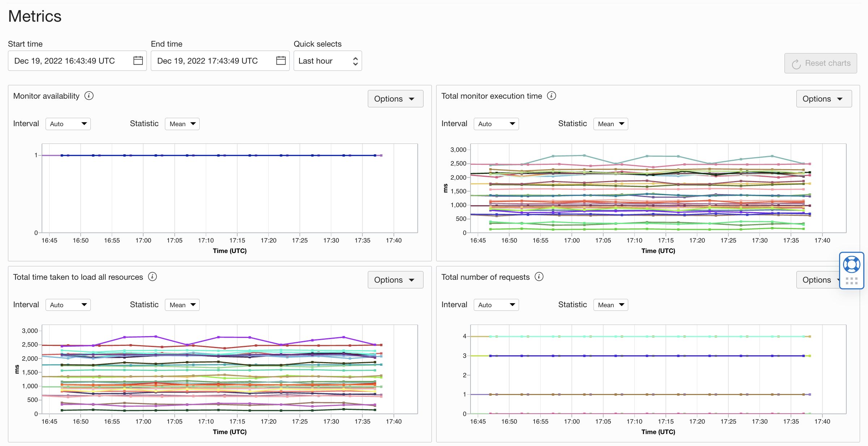Open Monitor availability Statistic Mean dropdown
Screen dimensions: 868x446
[x=182, y=124]
